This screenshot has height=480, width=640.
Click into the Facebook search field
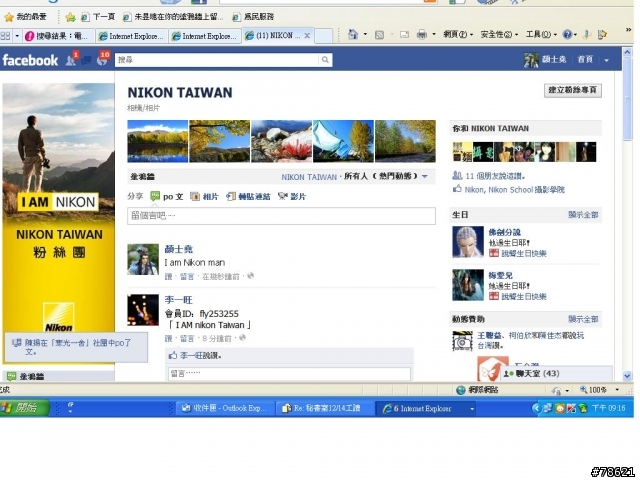(217, 60)
